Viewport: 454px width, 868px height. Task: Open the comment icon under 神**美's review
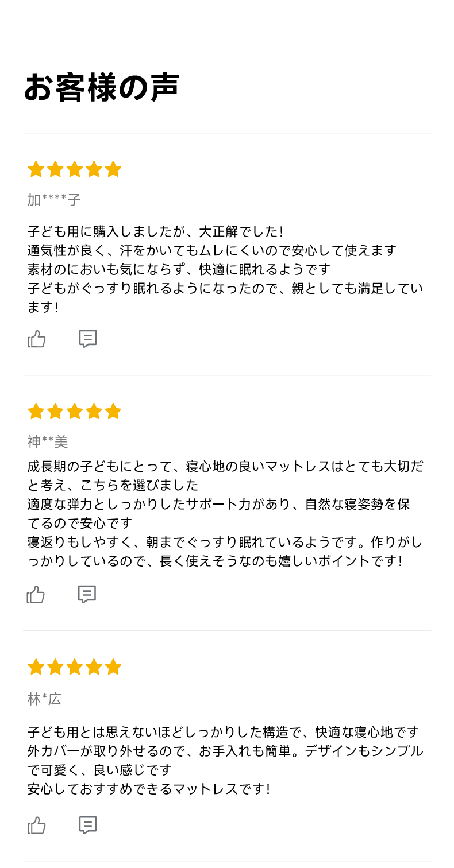tap(87, 594)
